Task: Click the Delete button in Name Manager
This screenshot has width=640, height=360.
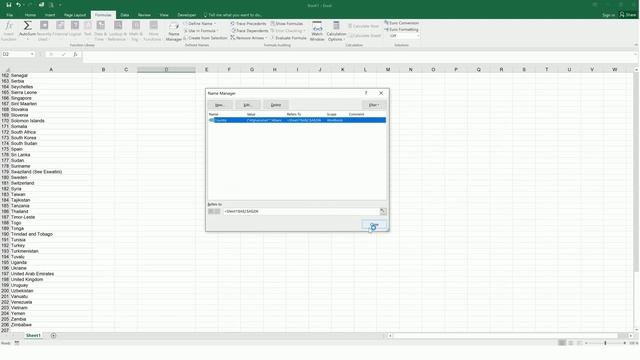Action: point(276,105)
